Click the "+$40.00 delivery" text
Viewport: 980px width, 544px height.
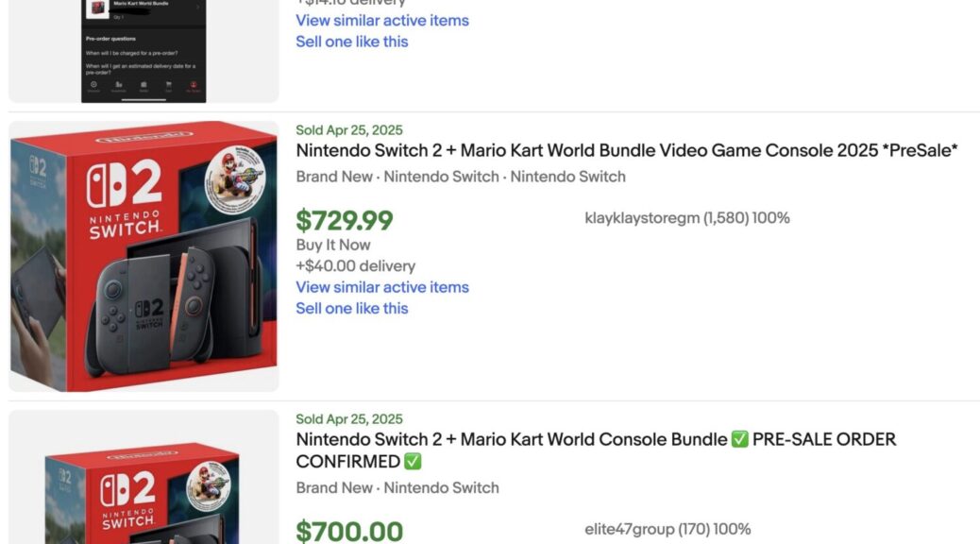pos(355,266)
